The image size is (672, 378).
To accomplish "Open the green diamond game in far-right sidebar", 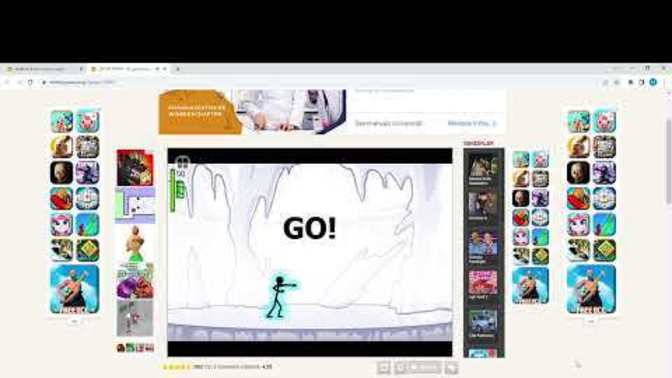I will tap(604, 250).
